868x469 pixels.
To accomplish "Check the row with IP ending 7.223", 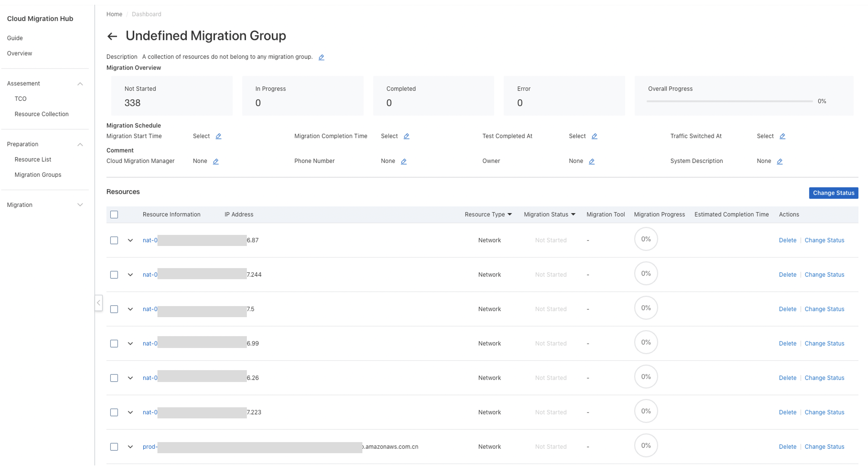I will click(114, 412).
